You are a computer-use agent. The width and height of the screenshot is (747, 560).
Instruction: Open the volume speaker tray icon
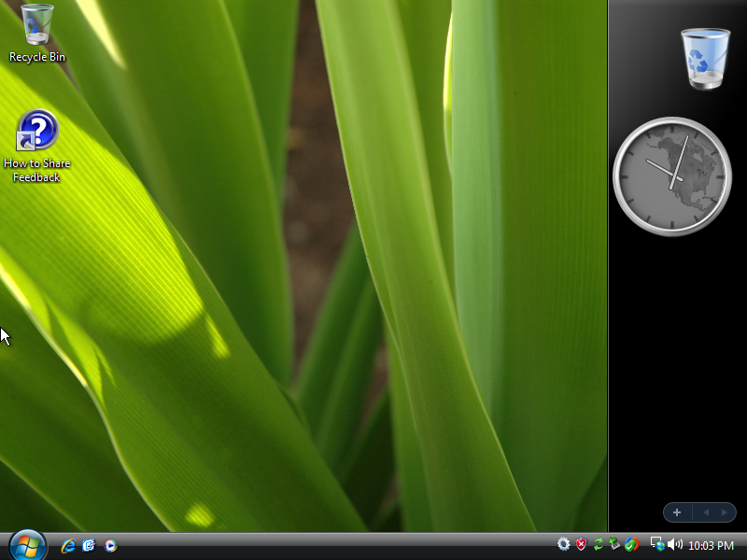tap(675, 544)
